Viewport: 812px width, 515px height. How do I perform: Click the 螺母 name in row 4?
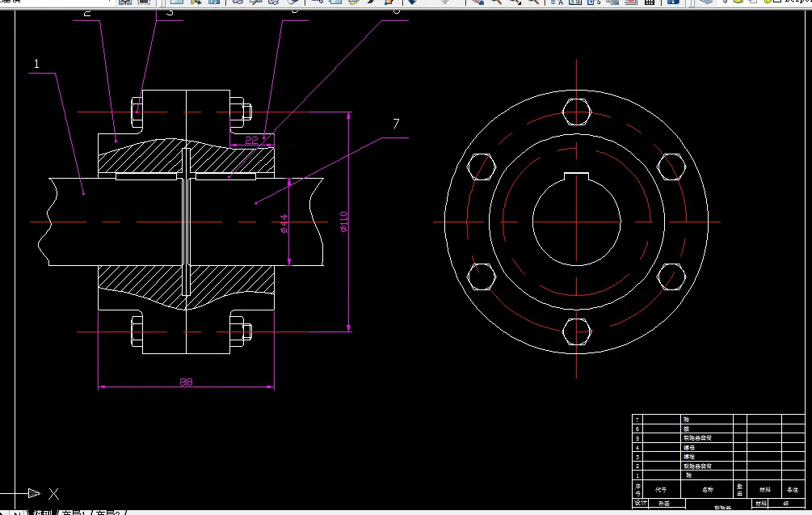(x=688, y=447)
